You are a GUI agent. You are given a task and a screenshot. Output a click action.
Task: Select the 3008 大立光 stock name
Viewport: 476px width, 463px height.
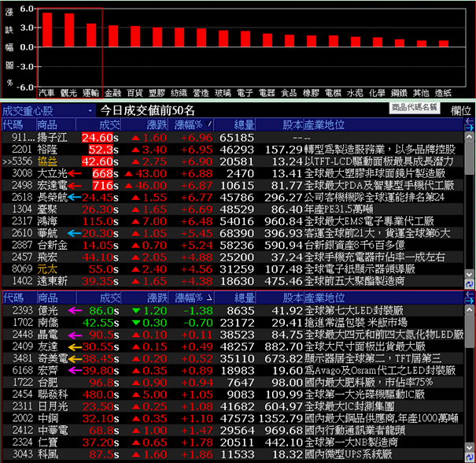coord(52,173)
